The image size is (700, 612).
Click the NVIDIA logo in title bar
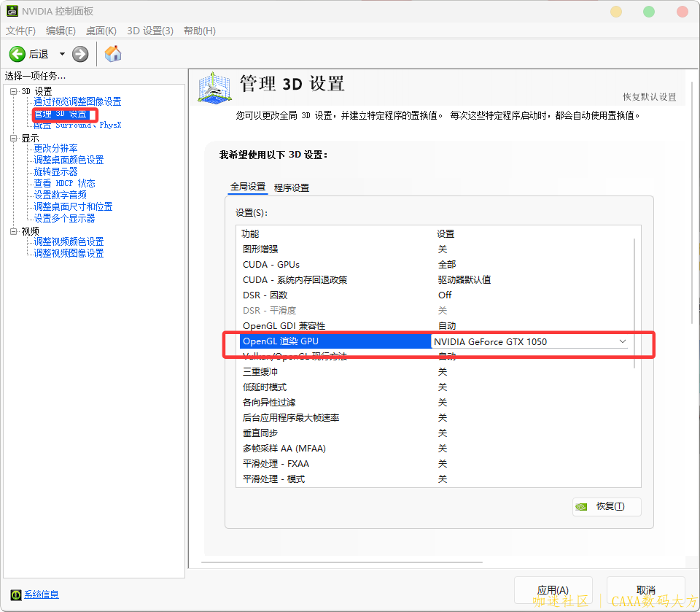point(12,12)
